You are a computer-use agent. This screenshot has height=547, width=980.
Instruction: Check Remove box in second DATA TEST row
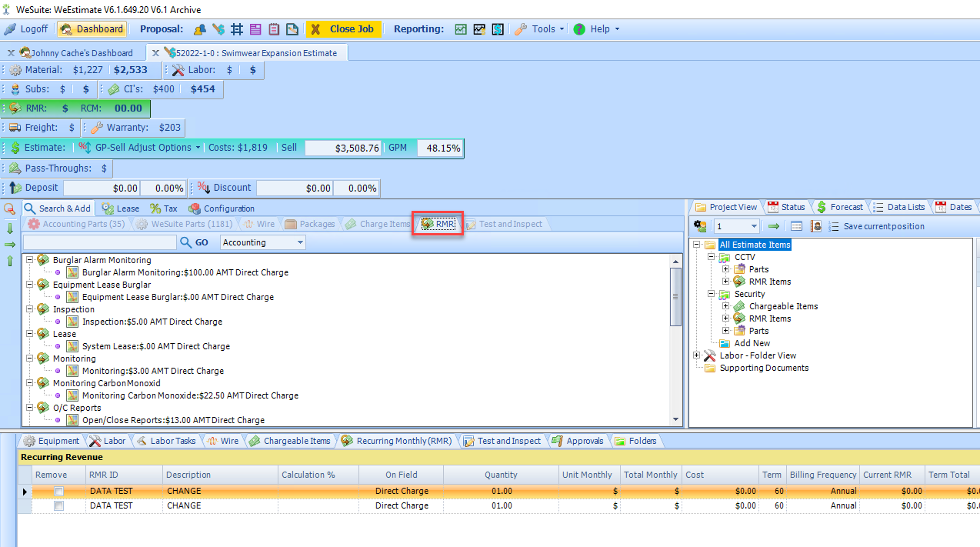[x=58, y=505]
